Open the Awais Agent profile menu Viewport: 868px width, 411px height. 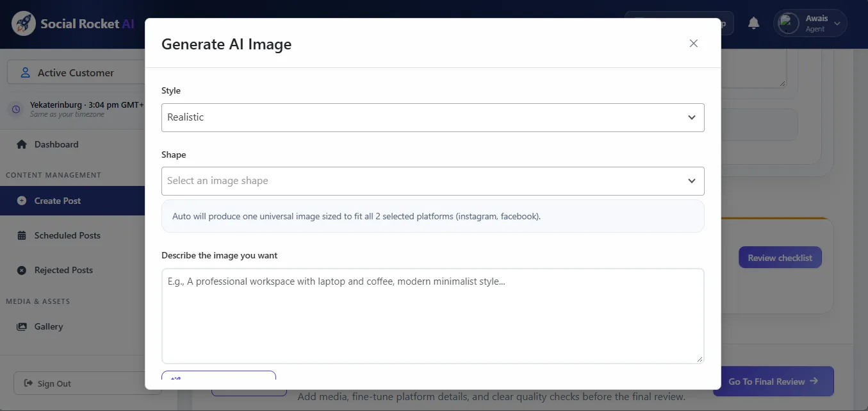pos(810,24)
